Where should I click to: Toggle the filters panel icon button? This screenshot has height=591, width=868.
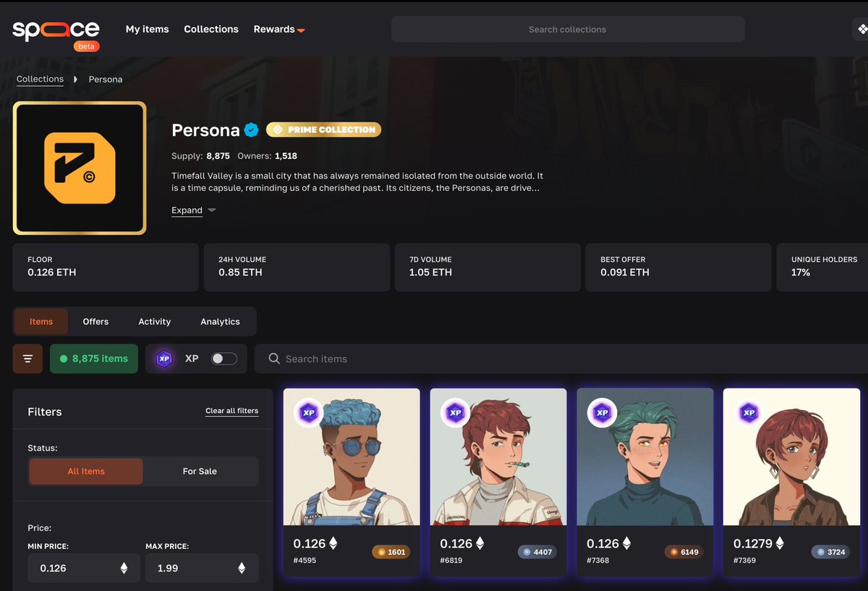(x=27, y=359)
